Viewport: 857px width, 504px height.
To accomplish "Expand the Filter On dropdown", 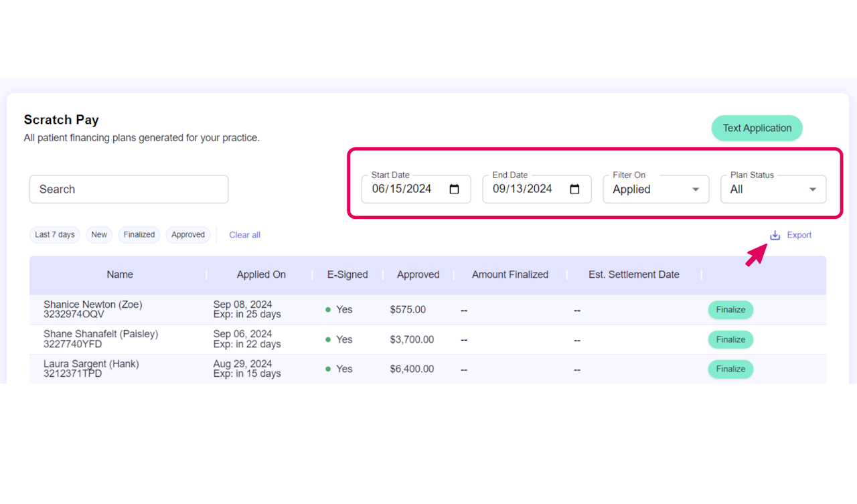I will [655, 189].
